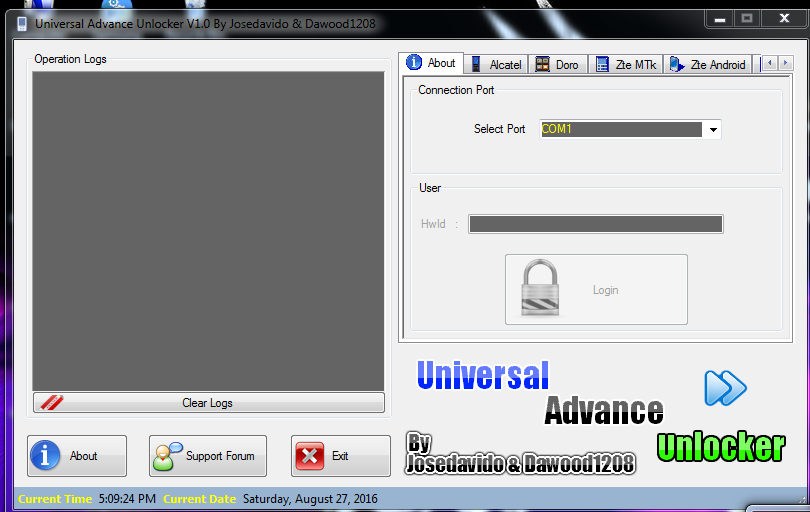Image resolution: width=810 pixels, height=512 pixels.
Task: Switch to the Alcatel tab
Action: pos(496,65)
